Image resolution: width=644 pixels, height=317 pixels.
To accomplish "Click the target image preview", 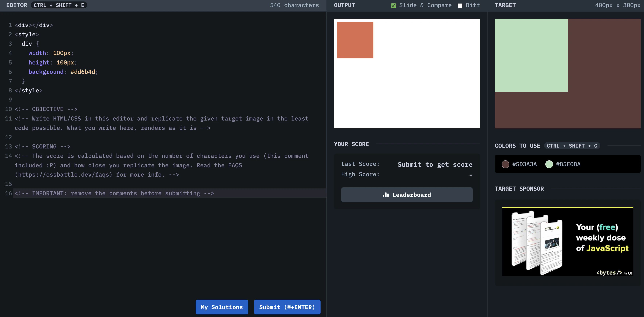I will (567, 73).
